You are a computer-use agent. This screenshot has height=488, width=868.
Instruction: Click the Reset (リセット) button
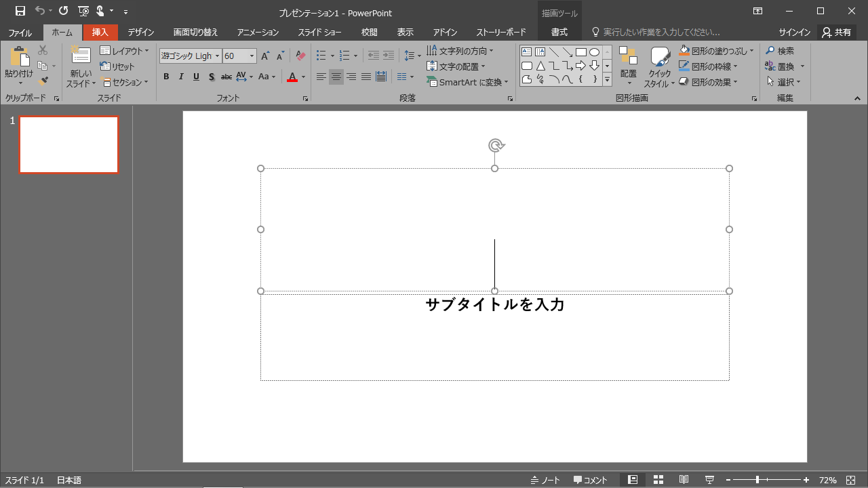[x=118, y=66]
